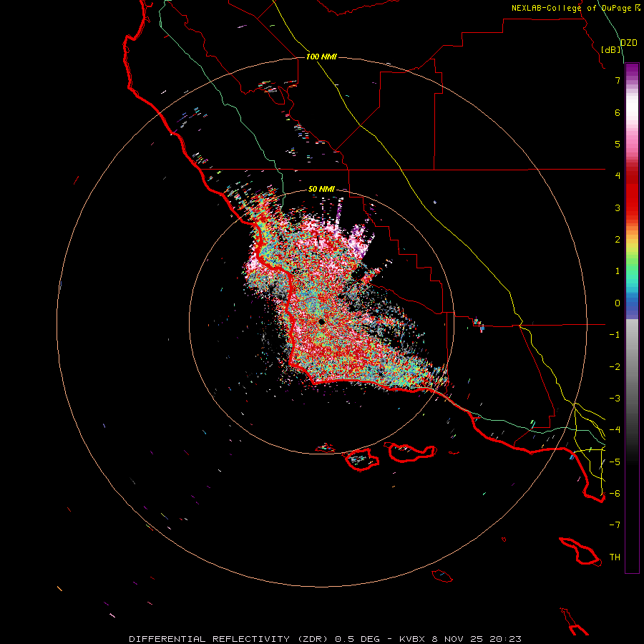Click the 4 value on color scale
Screen dimensions: 644x644
618,176
